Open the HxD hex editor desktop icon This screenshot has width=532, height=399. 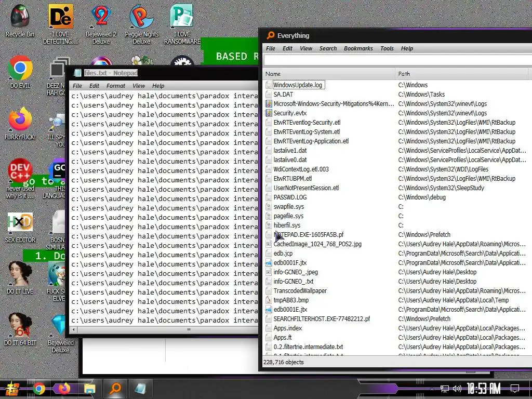(20, 228)
